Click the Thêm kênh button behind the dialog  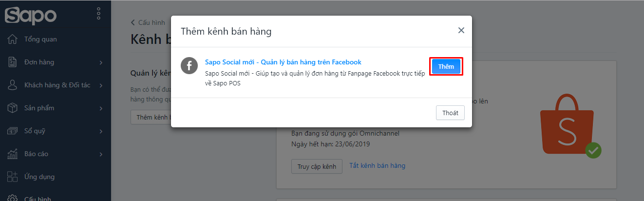point(151,117)
